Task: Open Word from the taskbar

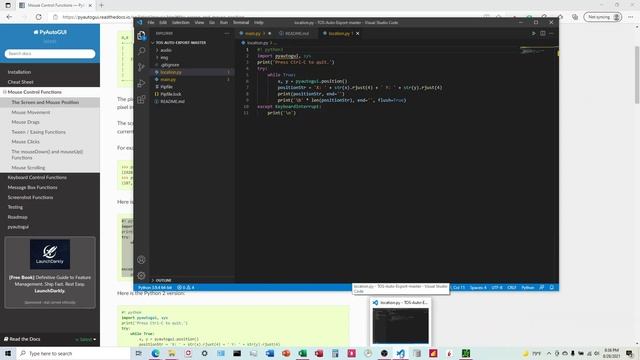Action: coord(269,353)
